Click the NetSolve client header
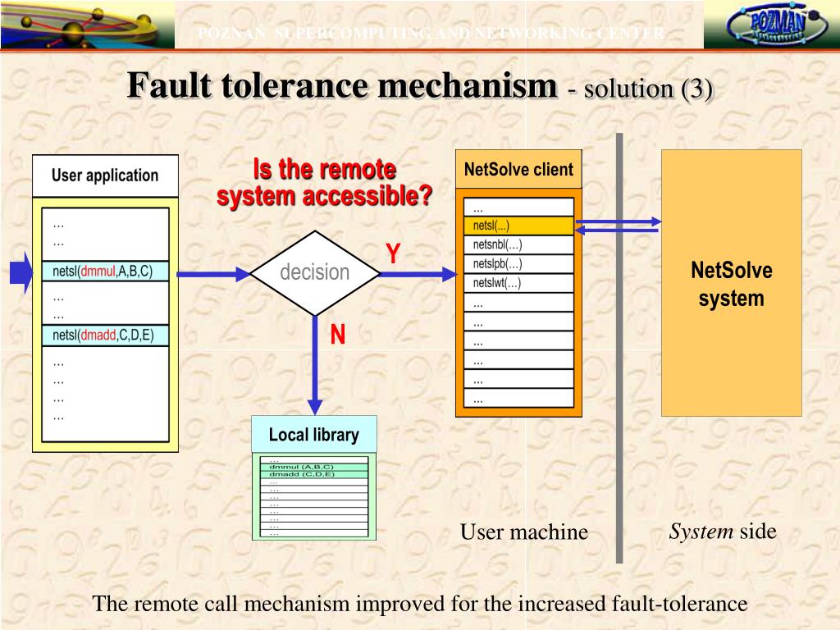This screenshot has height=630, width=840. coord(518,169)
